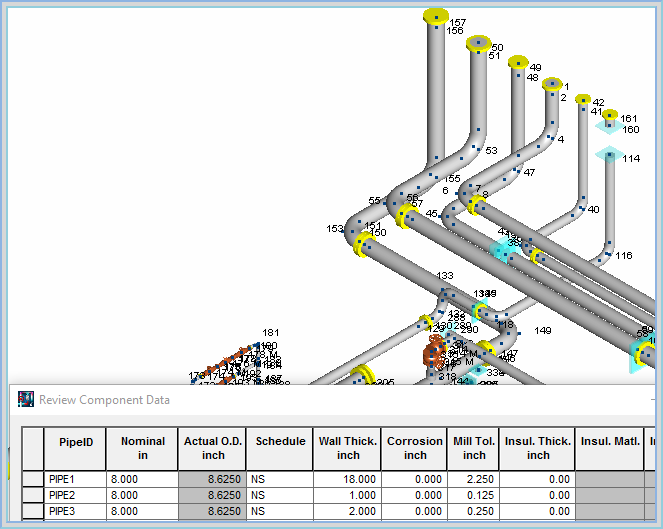Click the Wall Thick. column header
Viewport: 663px width, 529px height.
point(347,449)
